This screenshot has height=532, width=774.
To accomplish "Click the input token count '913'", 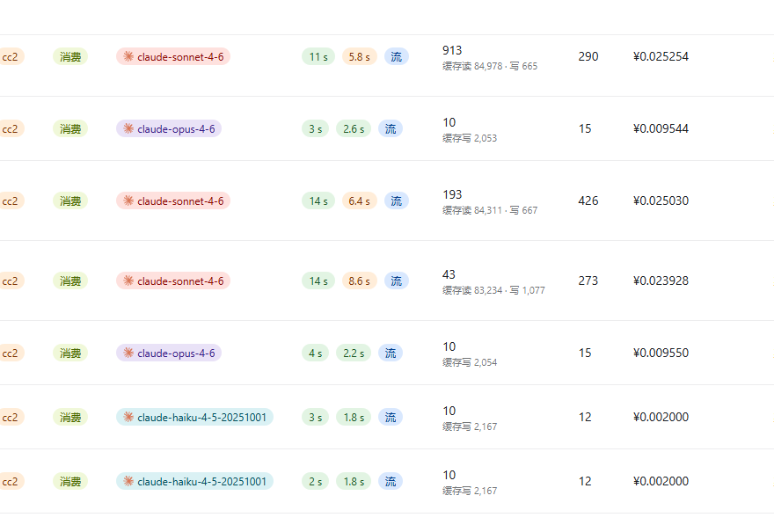I will 452,50.
